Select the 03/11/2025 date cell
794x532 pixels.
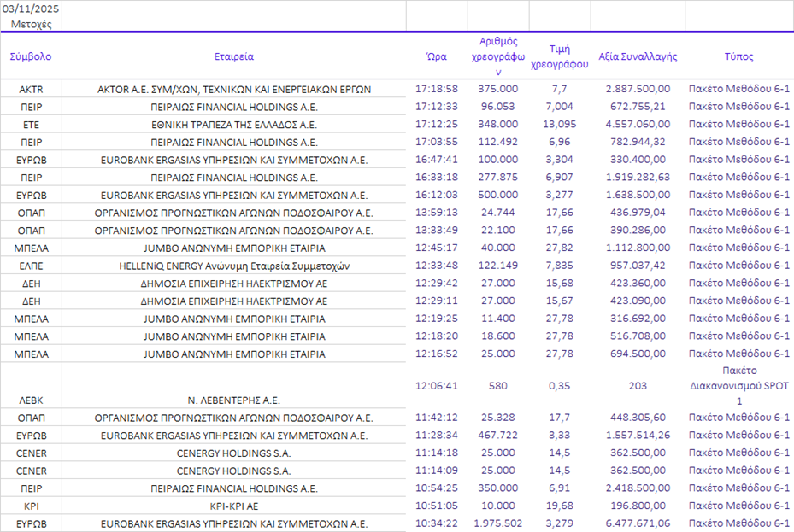31,10
